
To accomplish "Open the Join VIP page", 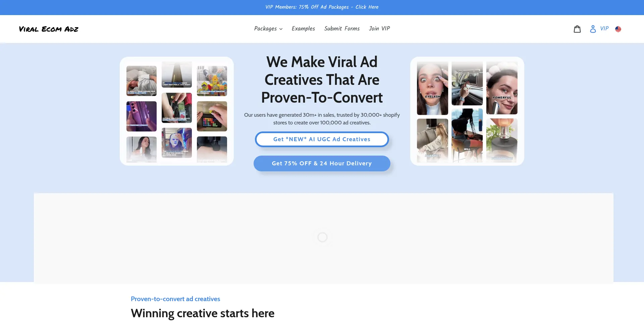I will (379, 29).
